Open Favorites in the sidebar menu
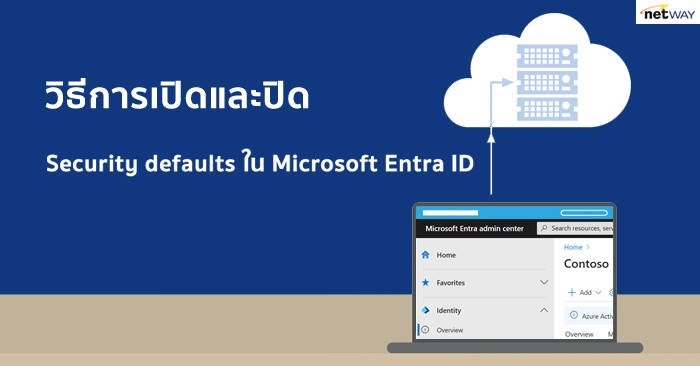 [450, 283]
